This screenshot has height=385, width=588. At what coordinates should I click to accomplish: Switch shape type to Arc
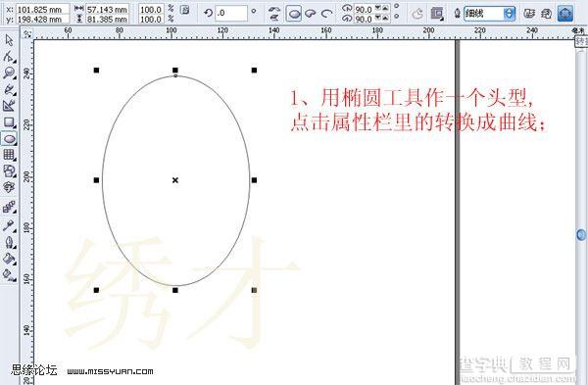tap(327, 14)
